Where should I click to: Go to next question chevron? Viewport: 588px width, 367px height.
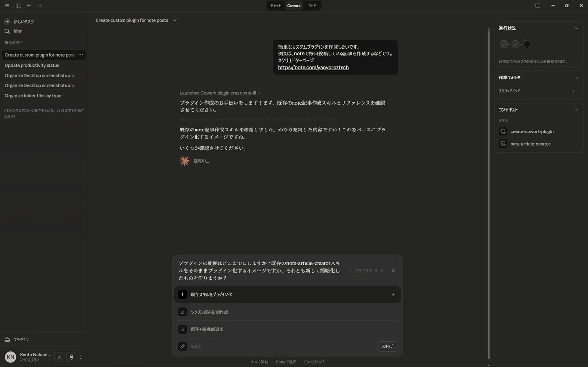[x=382, y=270]
